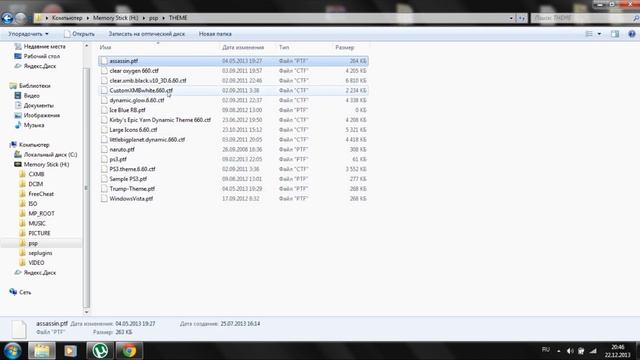The image size is (640, 360).
Task: Select Sample PS3.ptf file
Action: (233, 179)
